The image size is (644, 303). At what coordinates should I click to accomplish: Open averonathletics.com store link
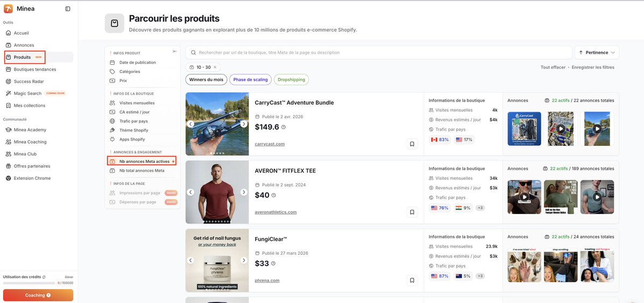(276, 212)
